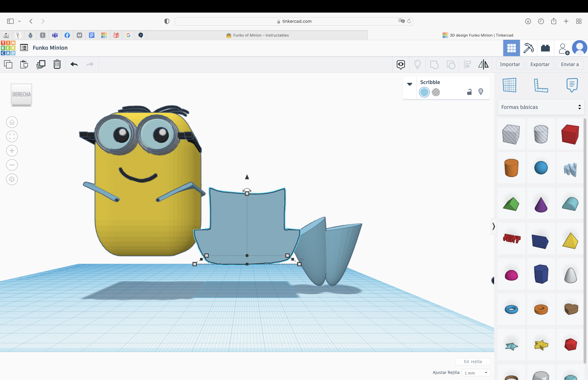Click the Duplicate and repeat icon
This screenshot has width=588, height=380.
(41, 64)
